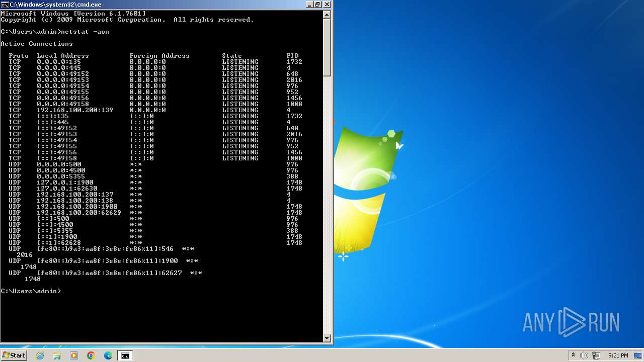The height and width of the screenshot is (362, 644).
Task: Click the UDP address 0.0.0.0:500
Action: 59,164
